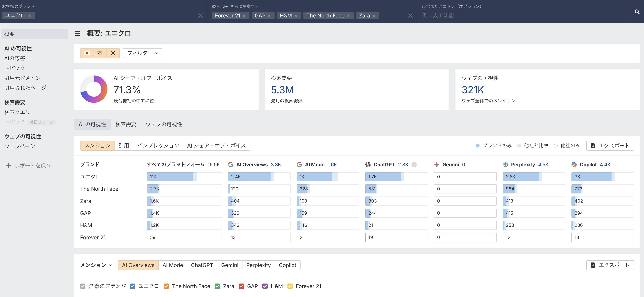Click the ChatGPT info icon
Screen dimensions: 644x297
(414, 165)
